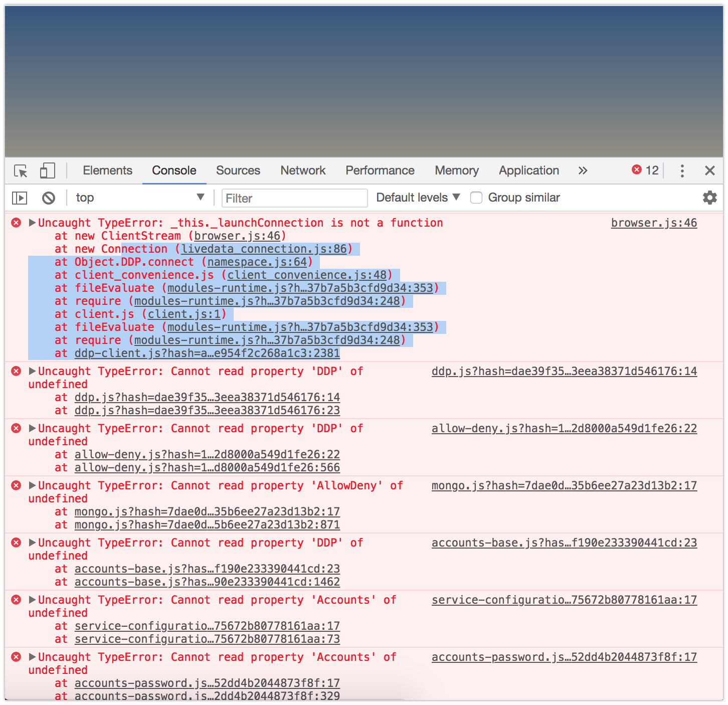Open console settings gear icon

point(709,198)
